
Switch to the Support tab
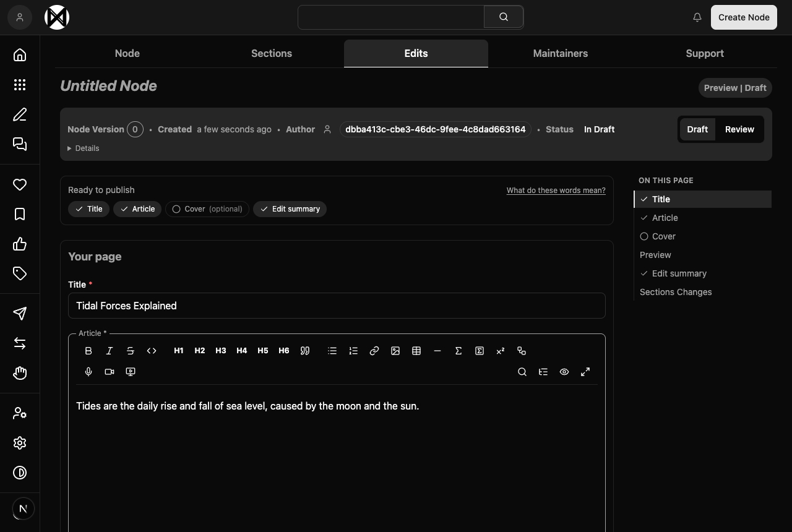(705, 53)
